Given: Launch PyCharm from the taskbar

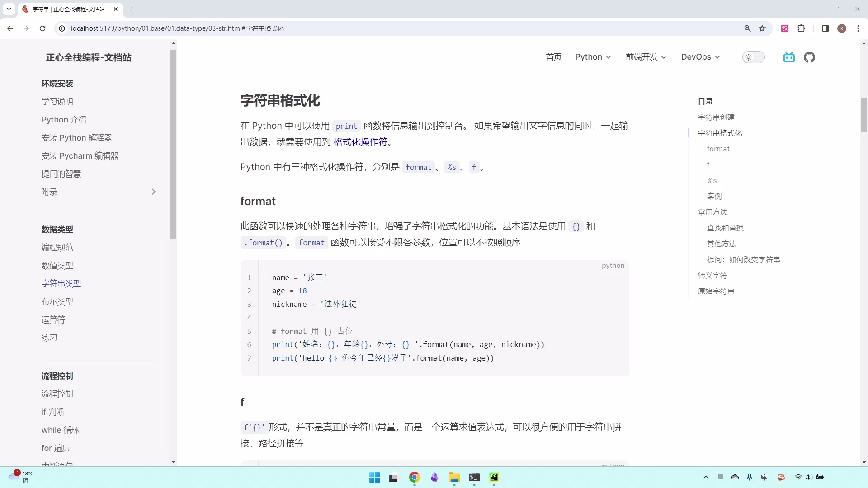Looking at the screenshot, I should (x=494, y=478).
